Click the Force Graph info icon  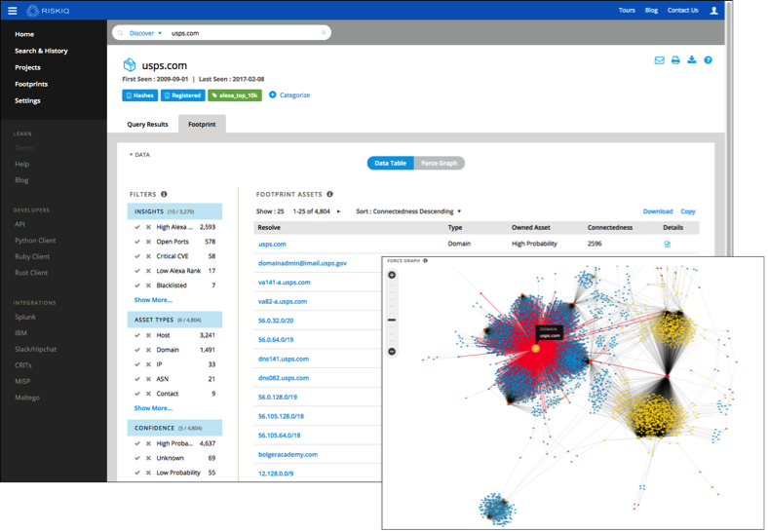[x=425, y=260]
